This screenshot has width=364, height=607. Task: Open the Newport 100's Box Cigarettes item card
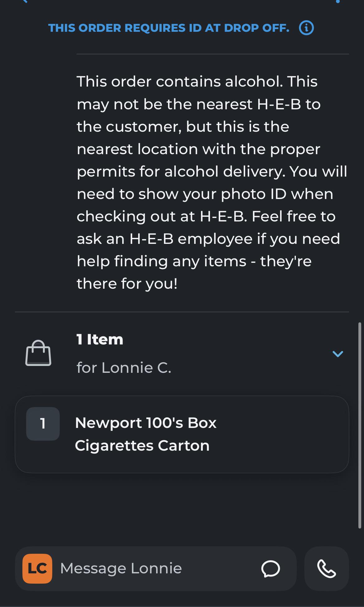tap(182, 434)
